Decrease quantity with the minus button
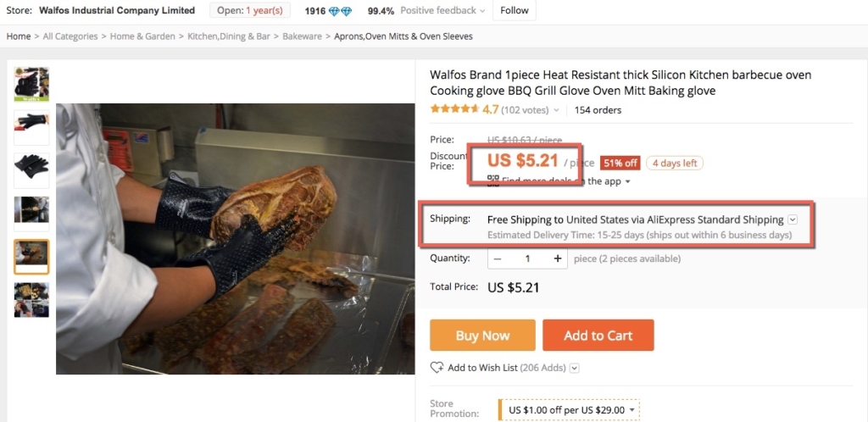Viewport: 868px width, 422px height. (x=498, y=258)
